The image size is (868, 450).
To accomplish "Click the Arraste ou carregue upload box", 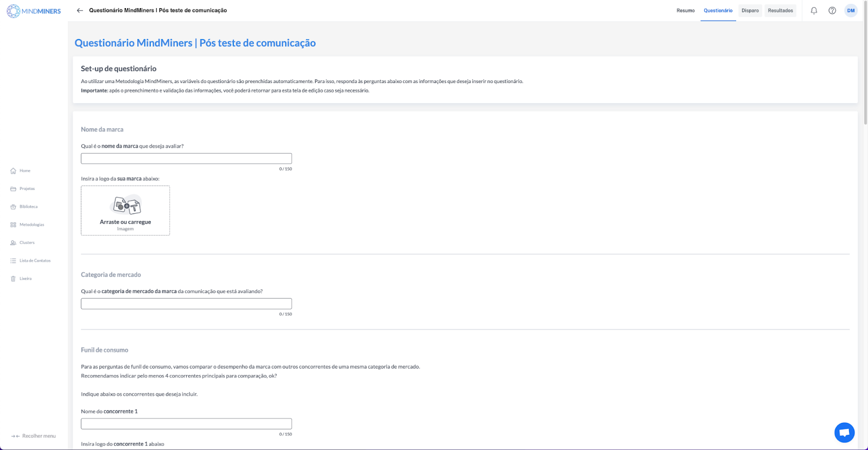I will tap(125, 211).
